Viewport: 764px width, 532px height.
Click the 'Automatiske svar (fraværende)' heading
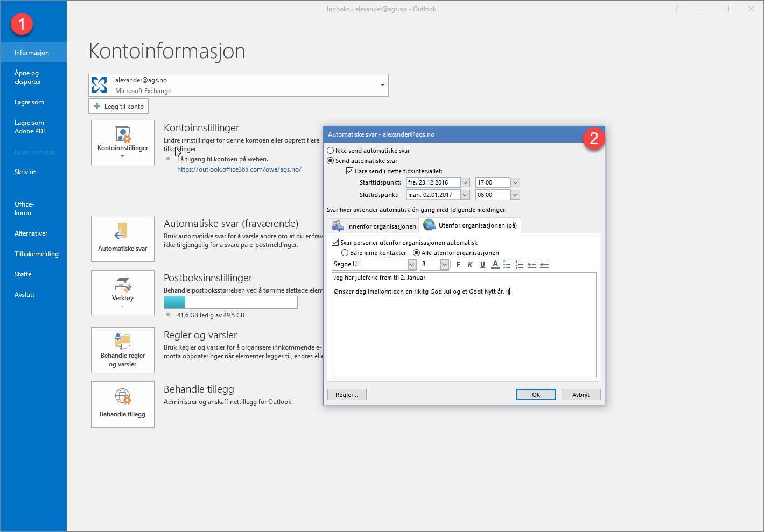231,224
